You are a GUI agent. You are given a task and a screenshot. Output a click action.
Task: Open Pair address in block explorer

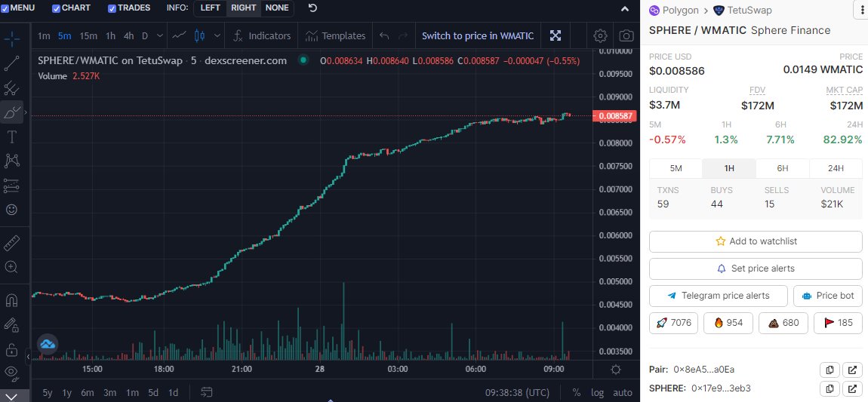[x=852, y=370]
